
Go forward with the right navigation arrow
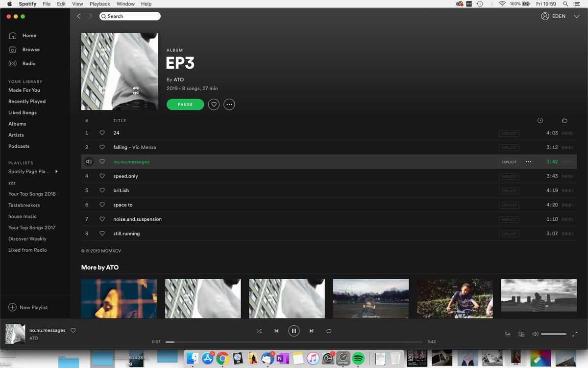[90, 16]
